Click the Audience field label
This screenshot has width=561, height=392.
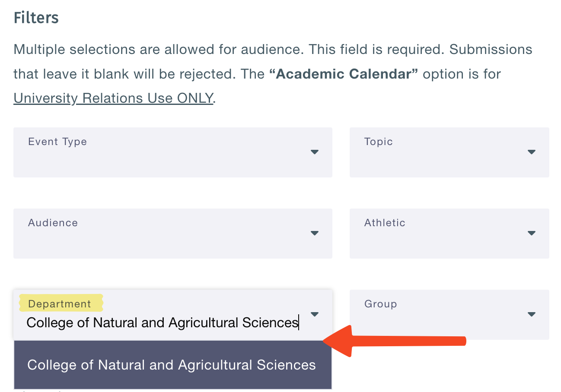[53, 223]
